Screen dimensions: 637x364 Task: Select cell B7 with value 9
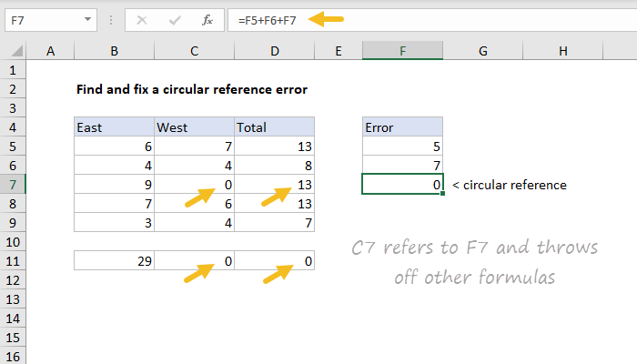pyautogui.click(x=114, y=185)
